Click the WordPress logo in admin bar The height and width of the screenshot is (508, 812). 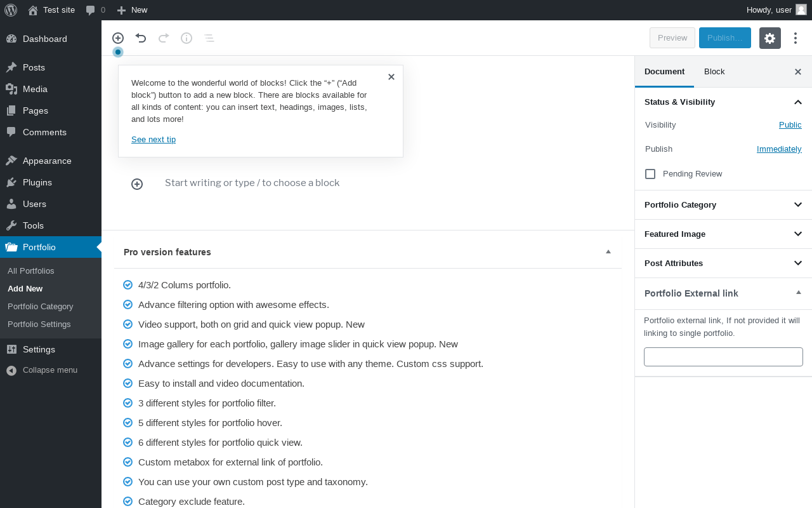[x=11, y=10]
